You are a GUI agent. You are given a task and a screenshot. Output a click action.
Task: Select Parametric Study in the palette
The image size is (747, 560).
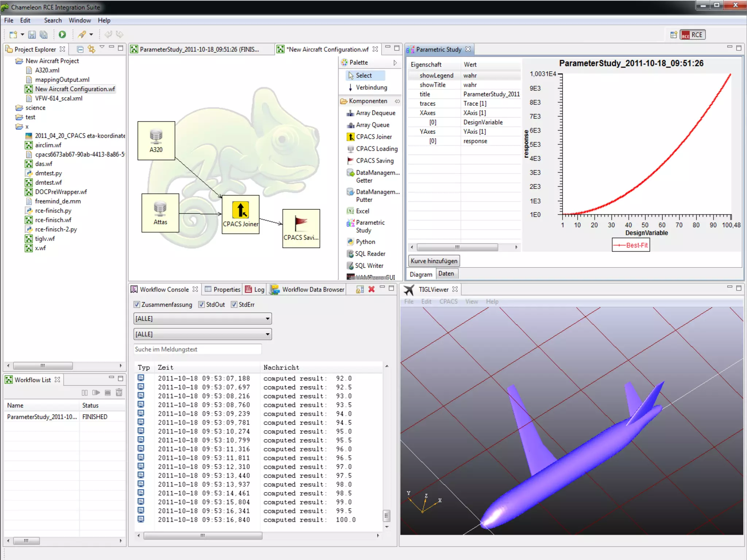coord(366,226)
